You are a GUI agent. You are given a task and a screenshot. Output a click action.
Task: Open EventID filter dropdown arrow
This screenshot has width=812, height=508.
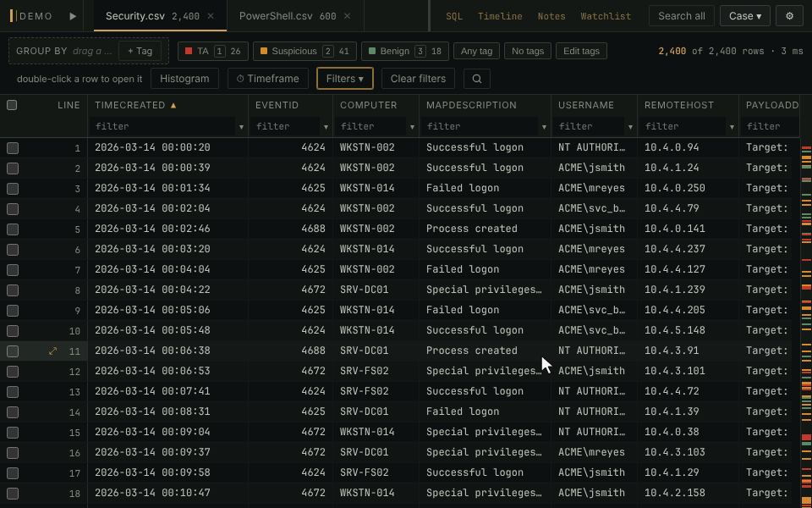(326, 127)
